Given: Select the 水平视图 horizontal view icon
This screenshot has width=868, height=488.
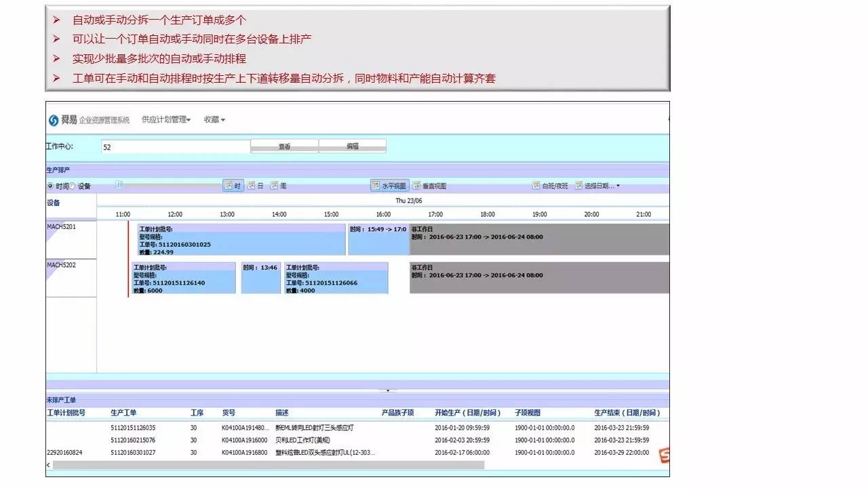Looking at the screenshot, I should click(x=389, y=186).
